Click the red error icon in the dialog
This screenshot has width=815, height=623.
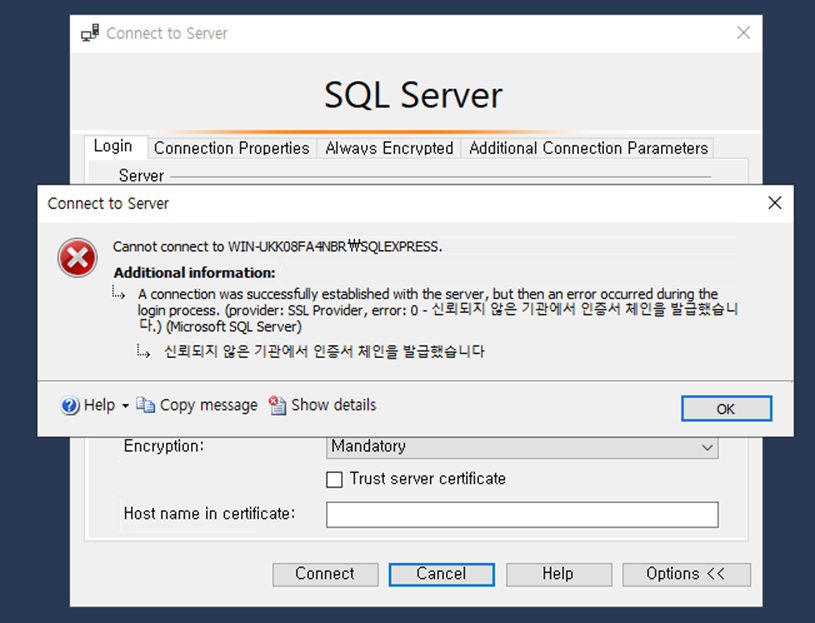(77, 258)
